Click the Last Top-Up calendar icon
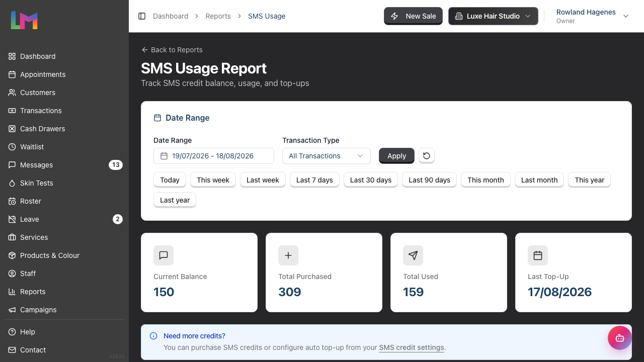The height and width of the screenshot is (362, 644). click(538, 255)
